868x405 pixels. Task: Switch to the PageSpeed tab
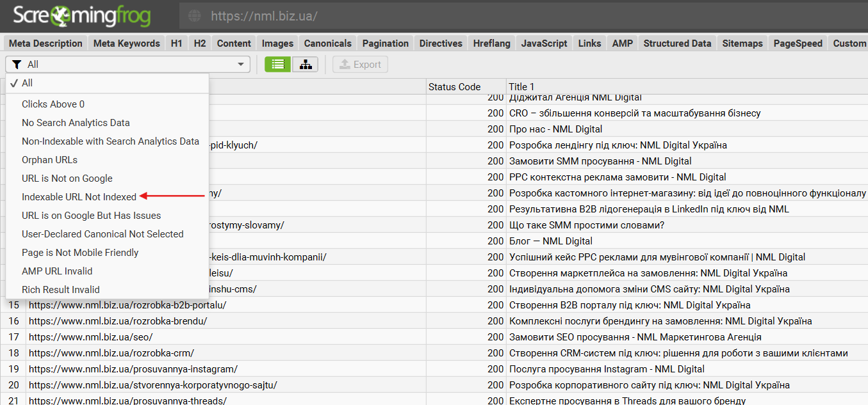[x=798, y=44]
